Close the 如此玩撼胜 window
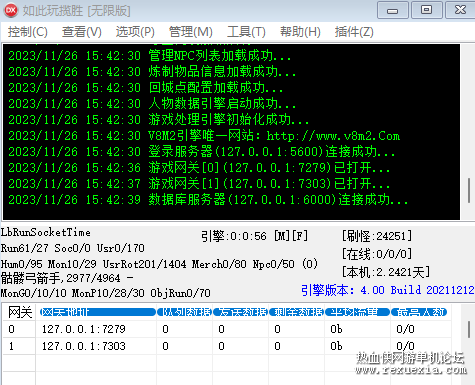475x385 pixels. tap(461, 10)
